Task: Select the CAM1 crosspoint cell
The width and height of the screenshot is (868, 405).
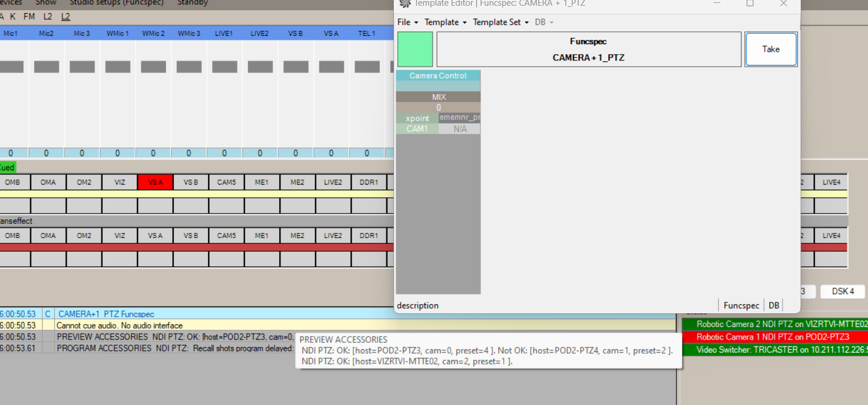Action: pos(417,129)
